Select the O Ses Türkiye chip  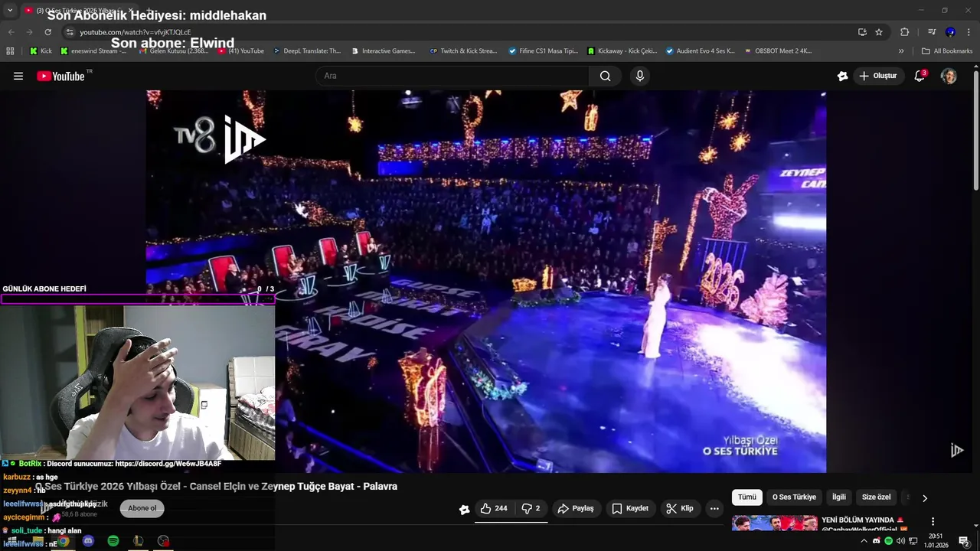tap(794, 497)
